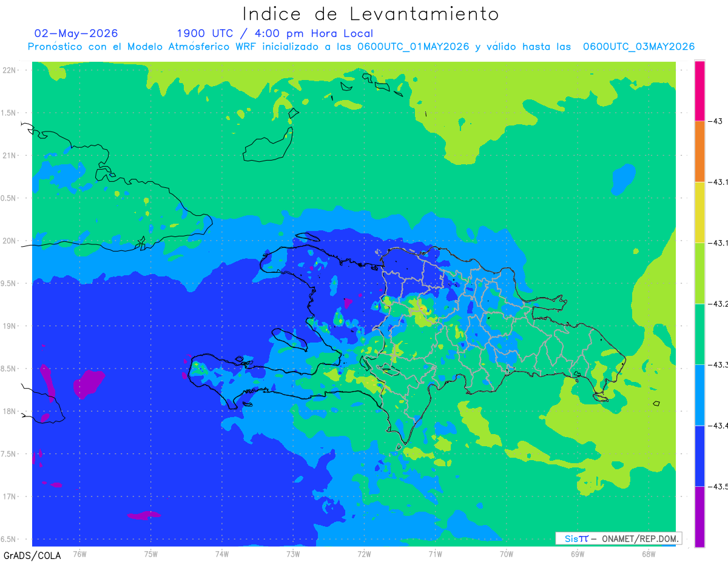
Task: Click the yellow legend color band
Action: (x=699, y=212)
